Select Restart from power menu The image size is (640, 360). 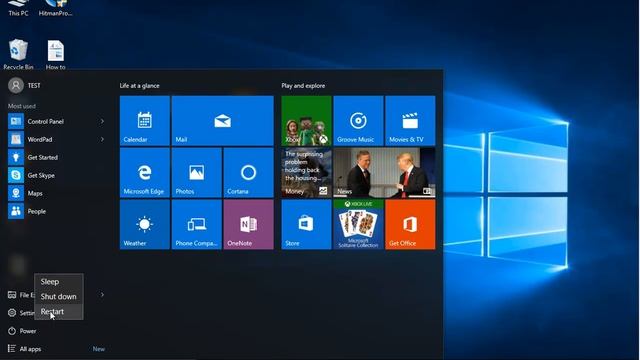click(x=59, y=312)
